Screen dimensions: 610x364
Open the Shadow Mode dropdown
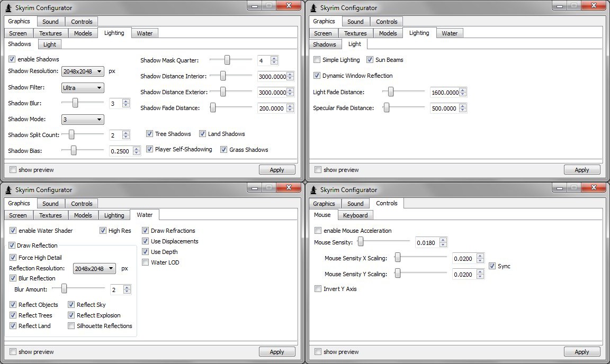pos(82,120)
